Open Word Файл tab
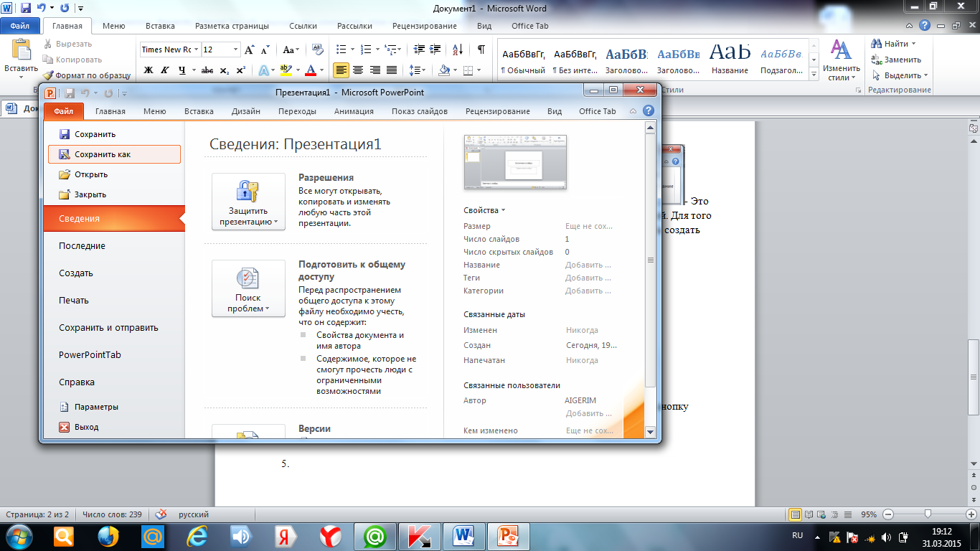 tap(20, 26)
